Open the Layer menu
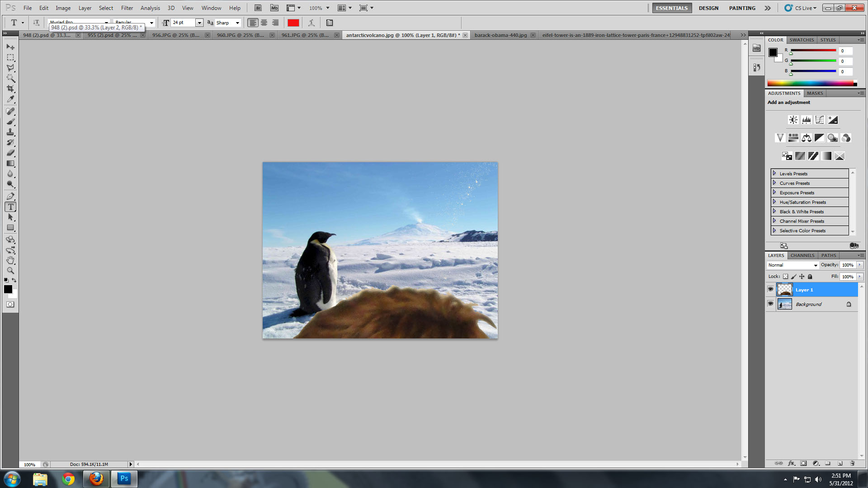The height and width of the screenshot is (488, 868). [85, 8]
